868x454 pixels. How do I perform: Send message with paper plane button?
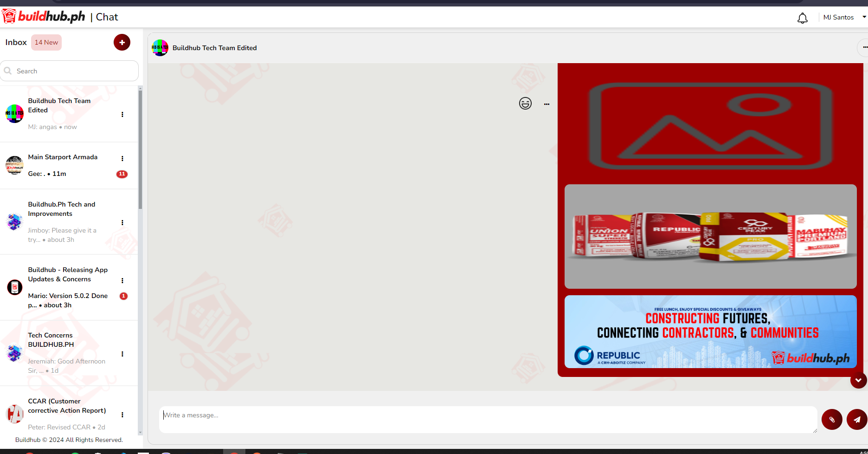point(856,420)
